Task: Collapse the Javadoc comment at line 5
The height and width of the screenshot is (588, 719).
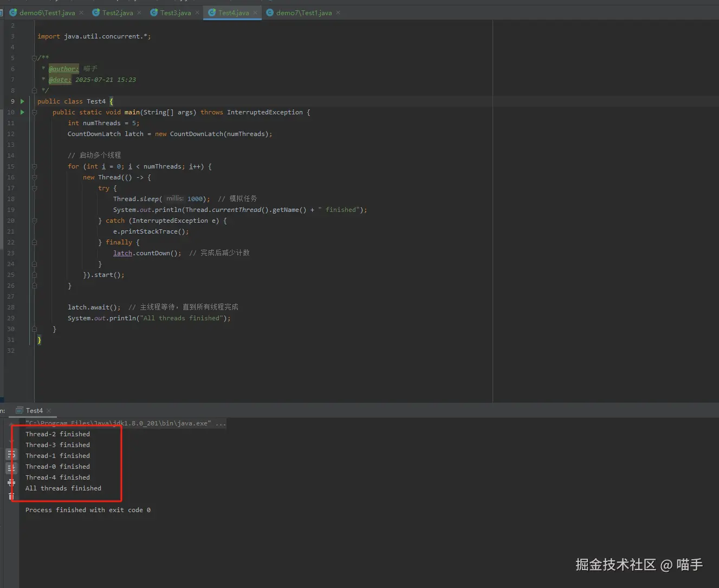Action: coord(34,58)
